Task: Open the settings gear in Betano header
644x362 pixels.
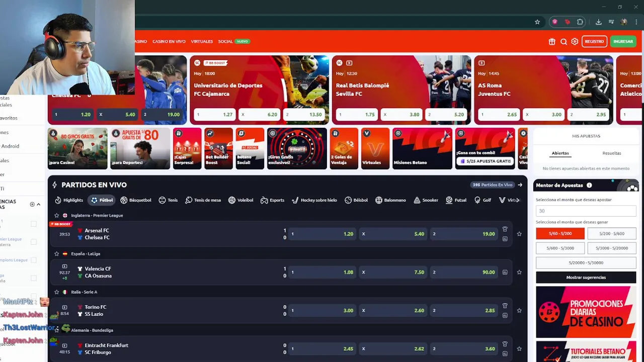Action: (x=575, y=42)
